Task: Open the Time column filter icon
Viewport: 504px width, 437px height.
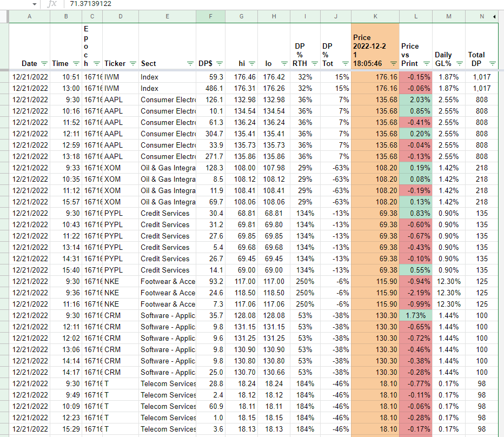Action: point(76,64)
